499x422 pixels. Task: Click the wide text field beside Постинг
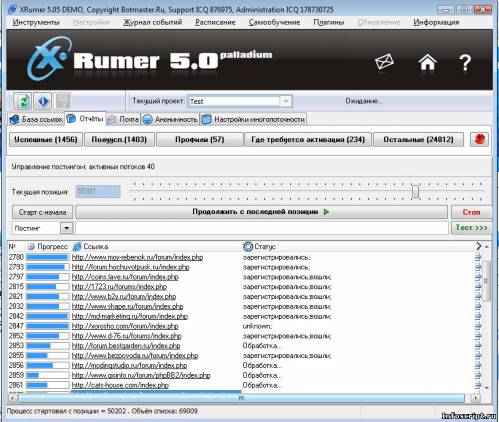tap(262, 228)
